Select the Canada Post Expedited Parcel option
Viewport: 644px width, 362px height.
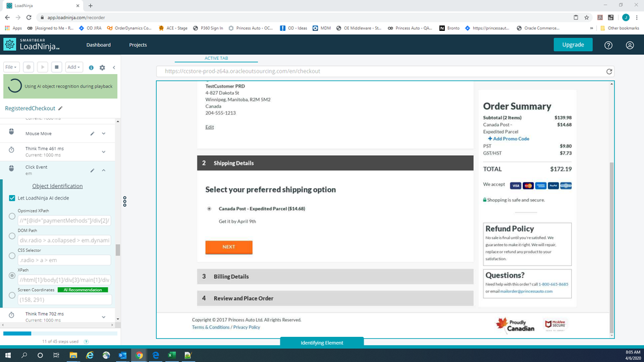(210, 209)
